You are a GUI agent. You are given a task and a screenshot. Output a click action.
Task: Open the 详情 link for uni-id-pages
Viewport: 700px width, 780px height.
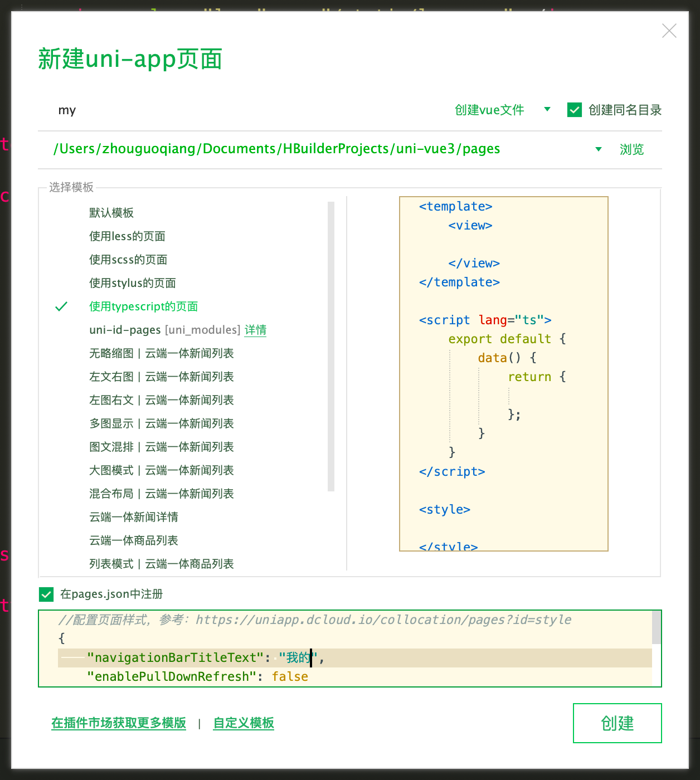pyautogui.click(x=255, y=330)
